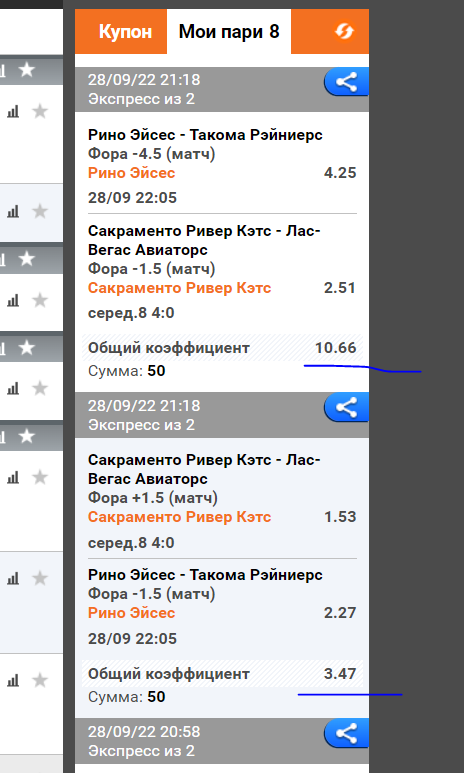
Task: Click the 1.53 odds value
Action: [340, 517]
